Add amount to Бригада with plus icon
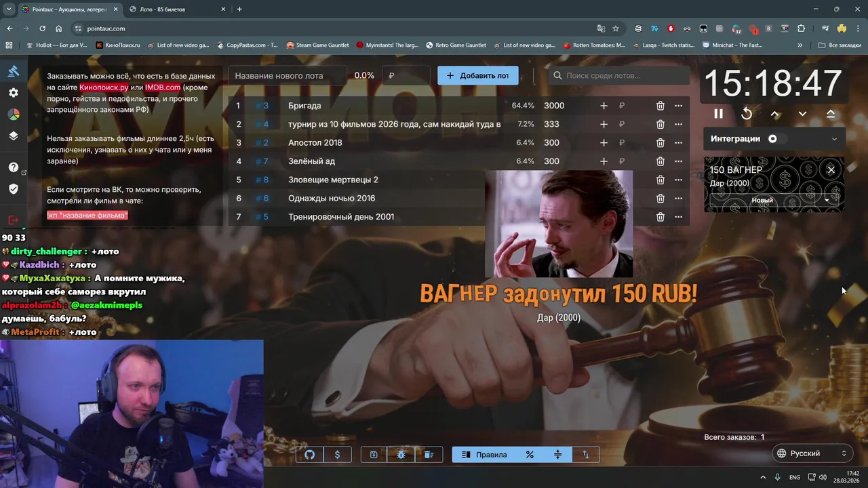The image size is (868, 488). [x=604, y=106]
